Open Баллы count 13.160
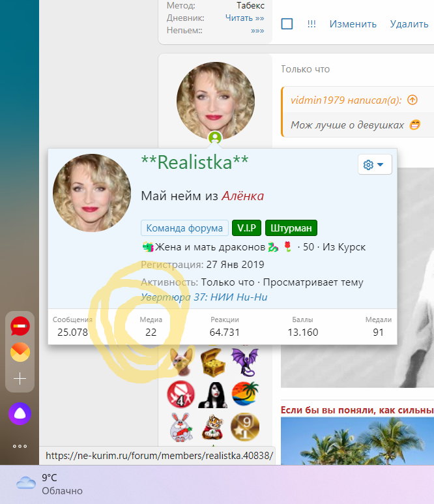The width and height of the screenshot is (434, 504). [x=302, y=327]
